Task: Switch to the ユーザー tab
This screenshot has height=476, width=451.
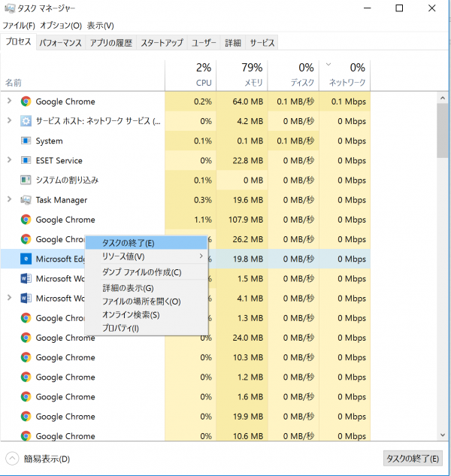Action: click(x=204, y=43)
